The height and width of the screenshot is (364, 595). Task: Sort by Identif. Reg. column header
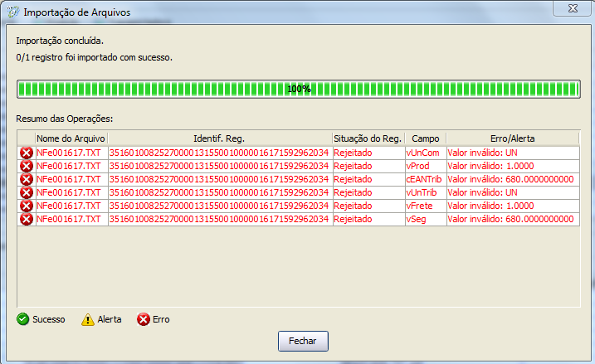220,138
